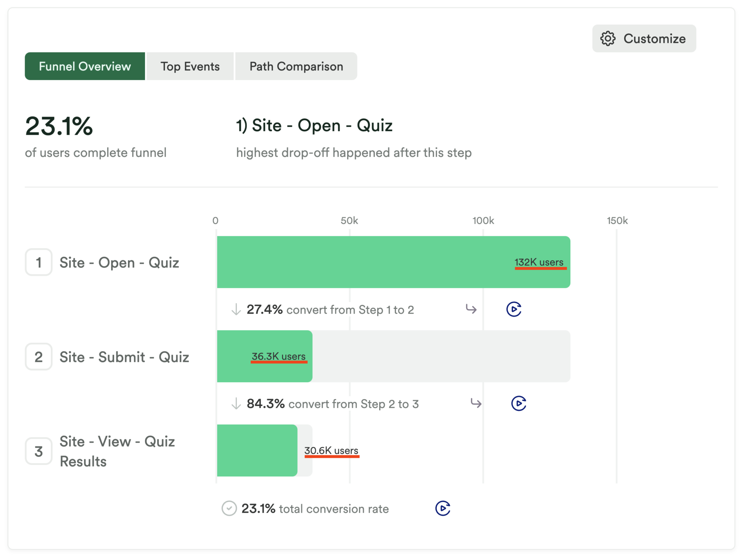Switch to the Path Comparison tab
Screen dimensions: 744x560
pyautogui.click(x=296, y=66)
